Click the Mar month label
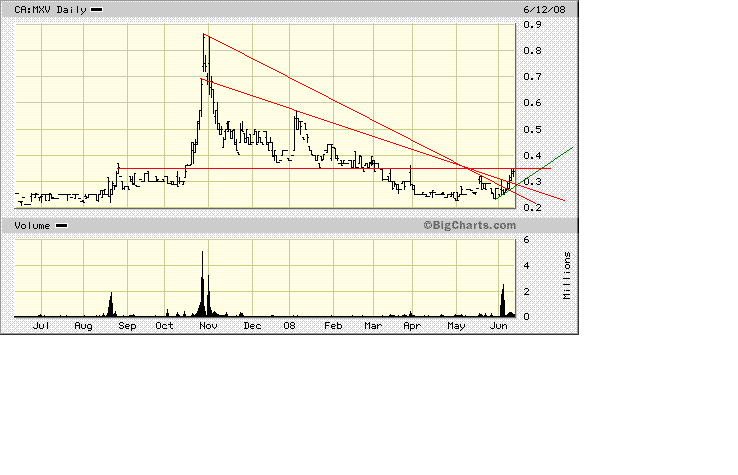The height and width of the screenshot is (475, 738). [x=373, y=326]
